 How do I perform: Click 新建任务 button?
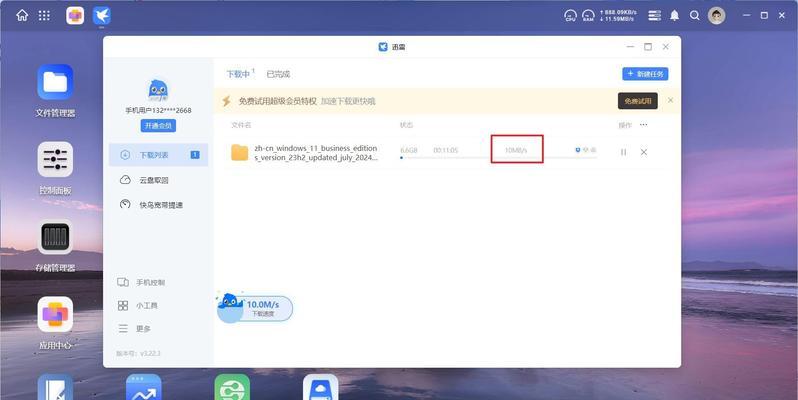click(x=645, y=74)
